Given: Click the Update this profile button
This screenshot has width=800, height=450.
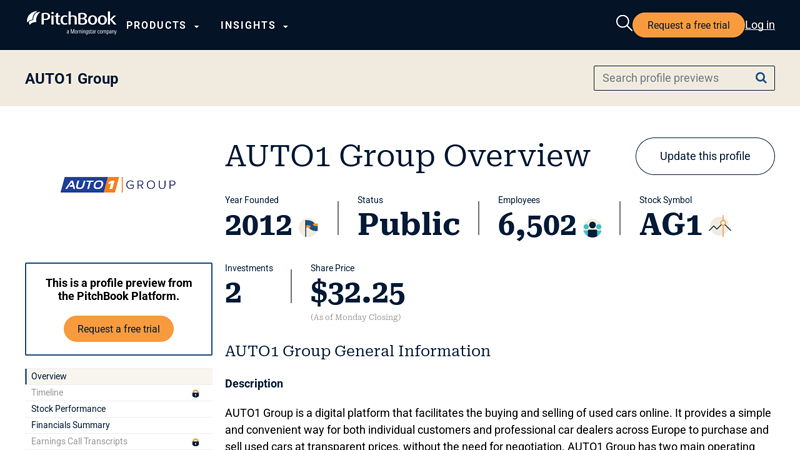Looking at the screenshot, I should (705, 156).
